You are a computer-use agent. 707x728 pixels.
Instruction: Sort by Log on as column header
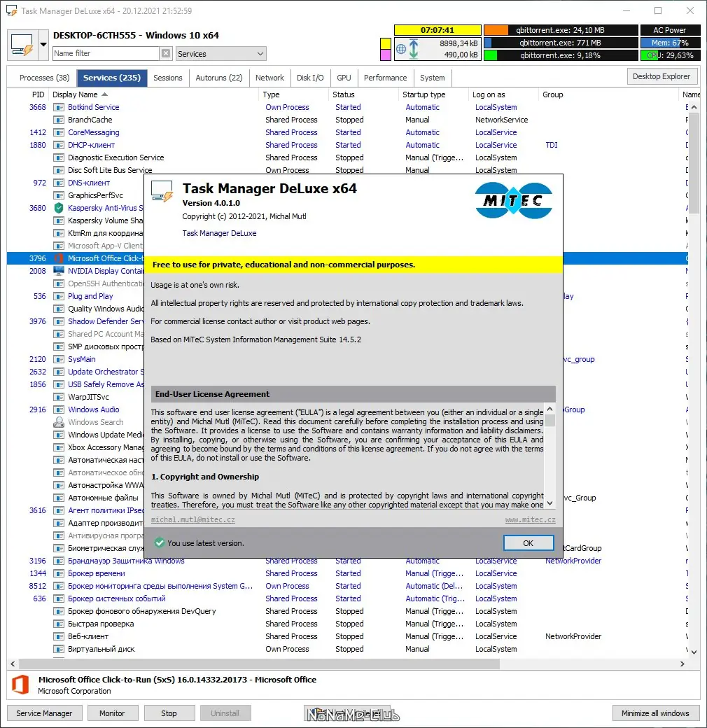click(x=504, y=94)
